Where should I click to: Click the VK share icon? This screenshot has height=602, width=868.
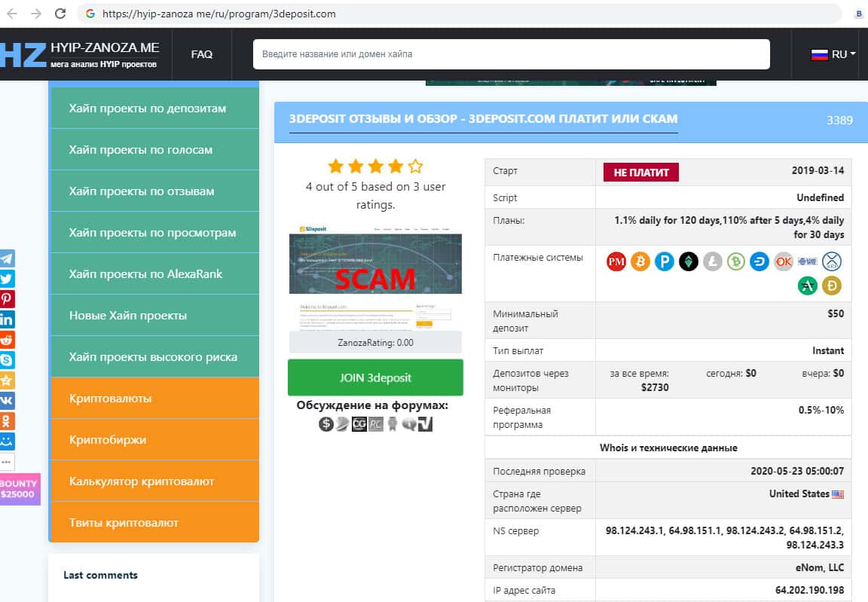tap(7, 401)
